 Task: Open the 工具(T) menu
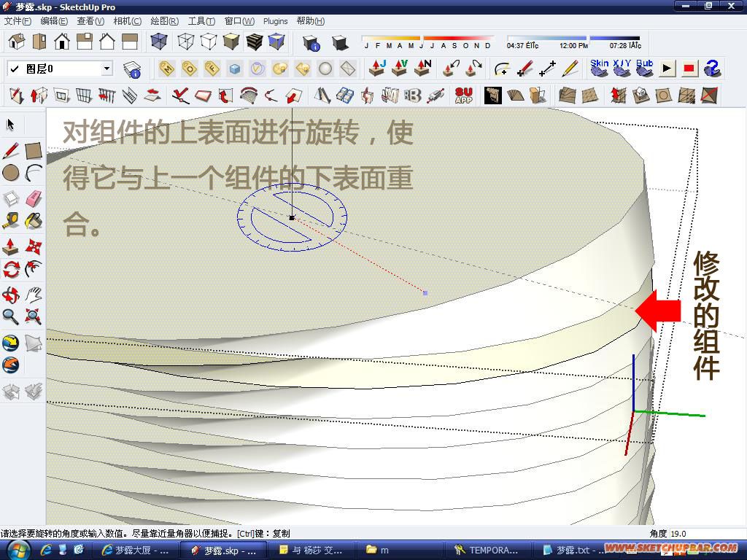201,21
